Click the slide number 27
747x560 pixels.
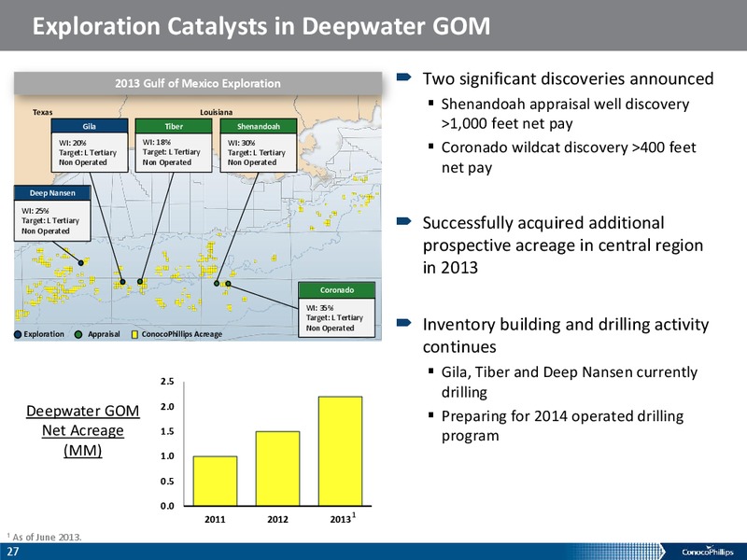13,552
